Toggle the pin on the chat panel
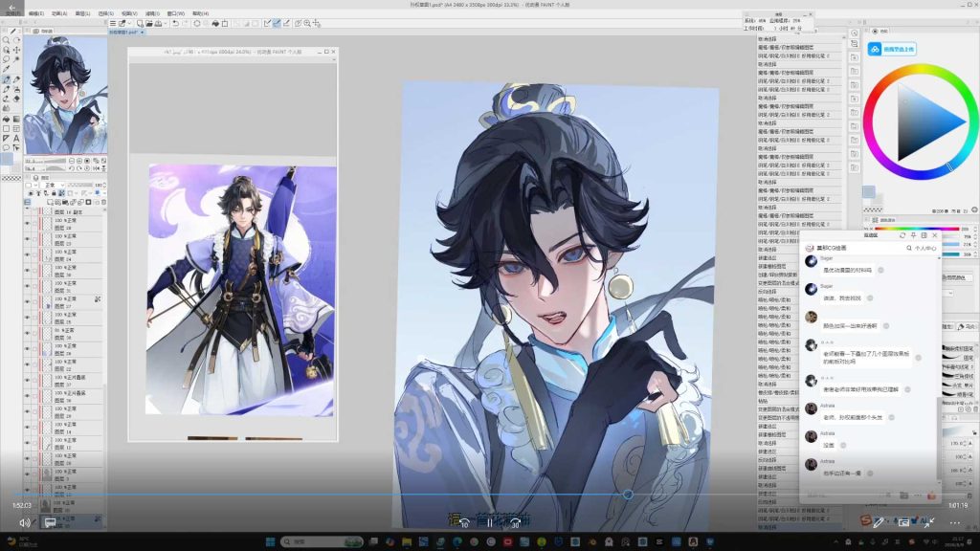The width and height of the screenshot is (980, 551). (x=913, y=235)
